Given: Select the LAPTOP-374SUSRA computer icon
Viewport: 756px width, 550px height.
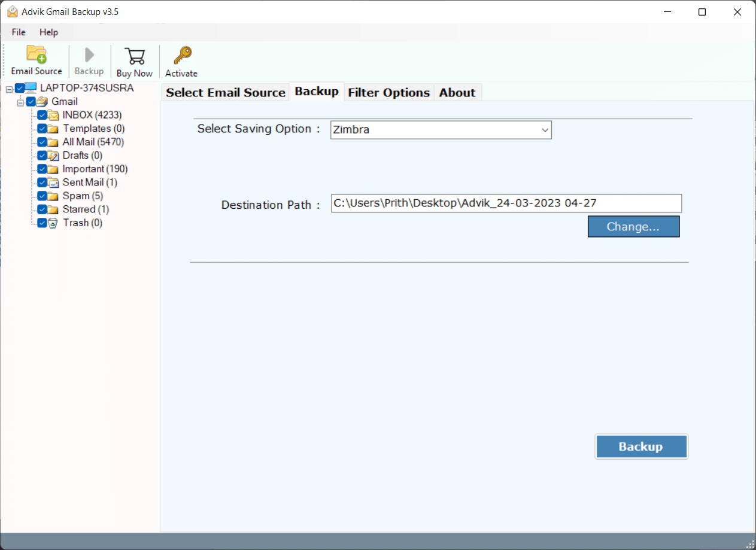Looking at the screenshot, I should coord(31,89).
